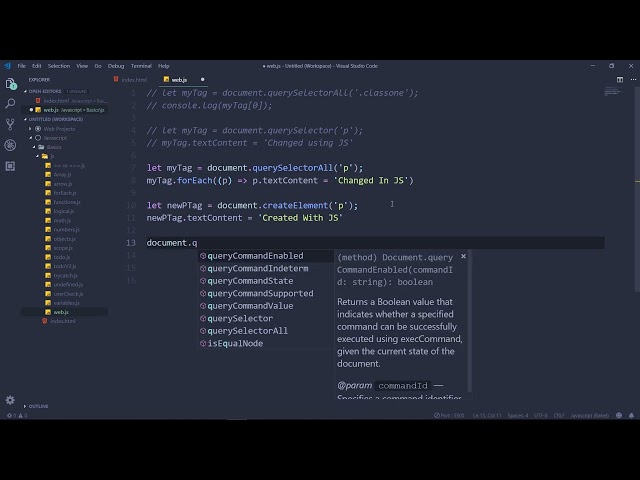640x480 pixels.
Task: Choose queryCommandIndeterm suggestion
Action: click(x=266, y=269)
